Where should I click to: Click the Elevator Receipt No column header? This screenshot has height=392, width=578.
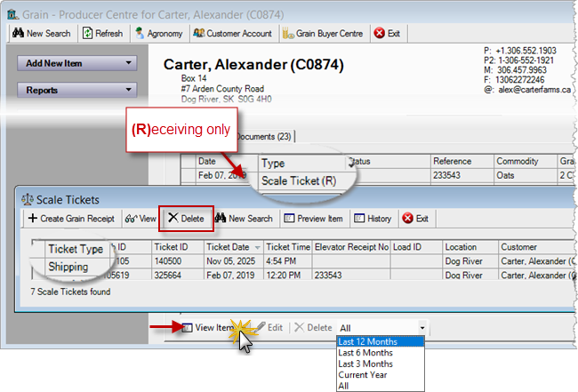351,247
